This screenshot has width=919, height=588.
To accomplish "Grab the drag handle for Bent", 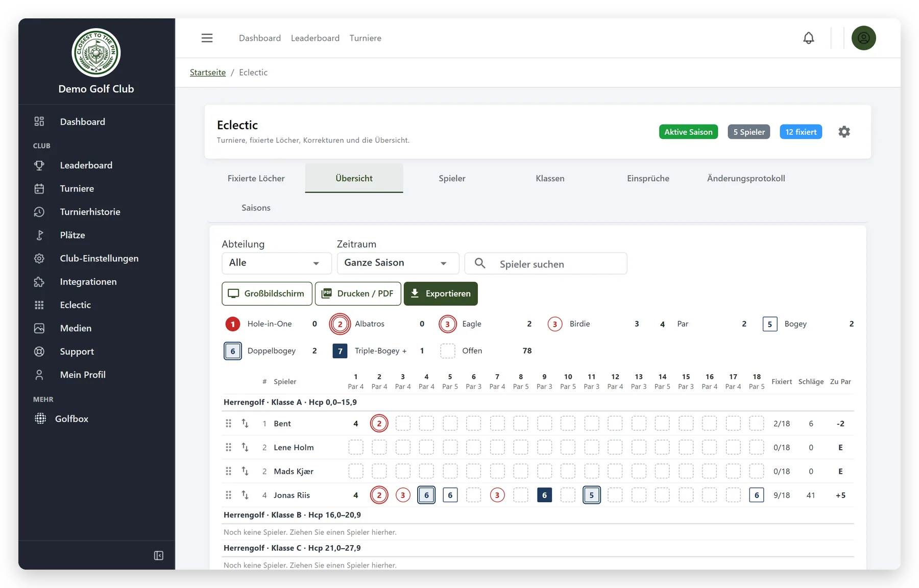I will (228, 424).
